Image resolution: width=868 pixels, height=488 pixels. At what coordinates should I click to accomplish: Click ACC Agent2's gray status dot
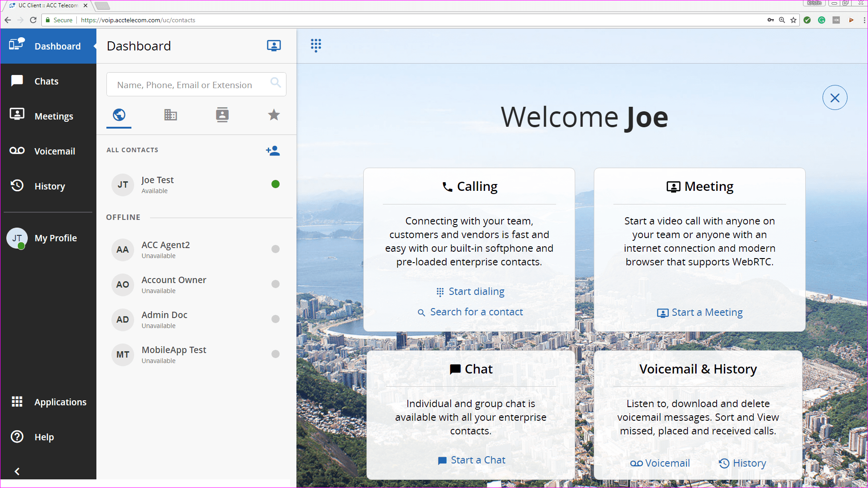[276, 249]
